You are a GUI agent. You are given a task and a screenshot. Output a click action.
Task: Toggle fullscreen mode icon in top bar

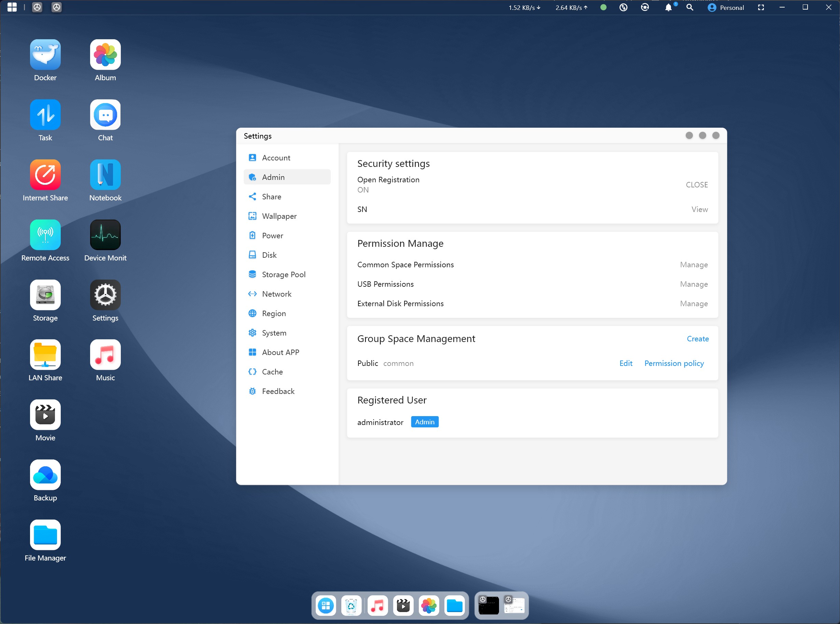pyautogui.click(x=761, y=8)
